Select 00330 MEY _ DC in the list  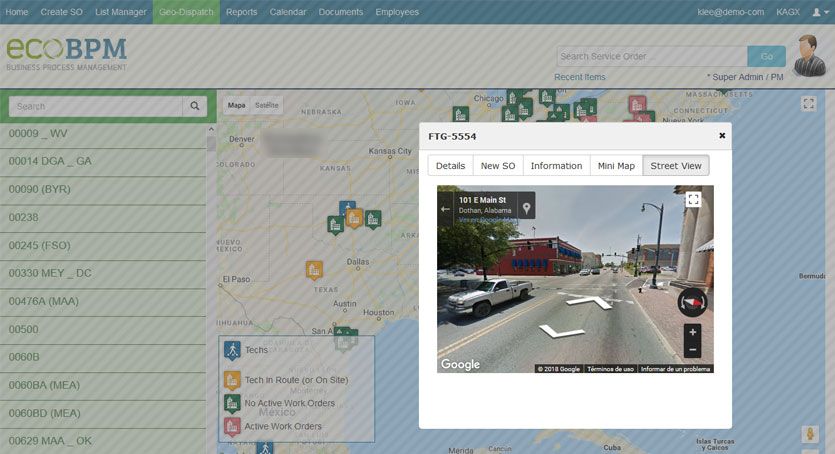(103, 273)
